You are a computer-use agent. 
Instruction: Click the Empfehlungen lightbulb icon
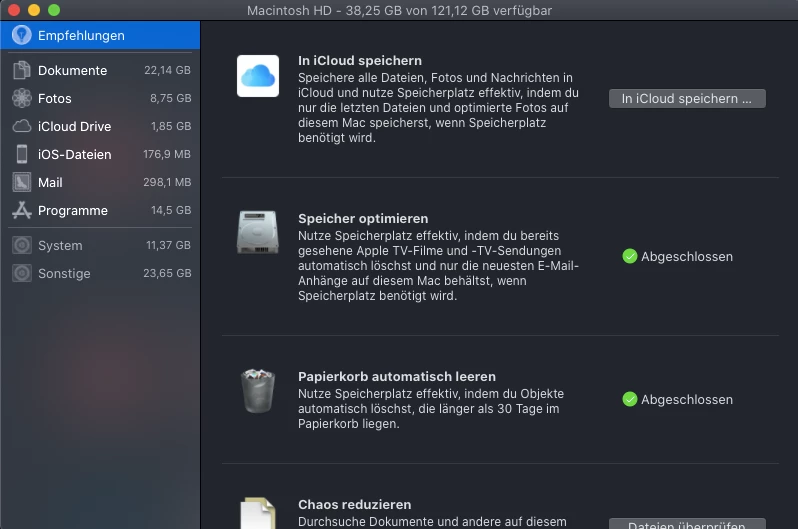click(x=21, y=35)
